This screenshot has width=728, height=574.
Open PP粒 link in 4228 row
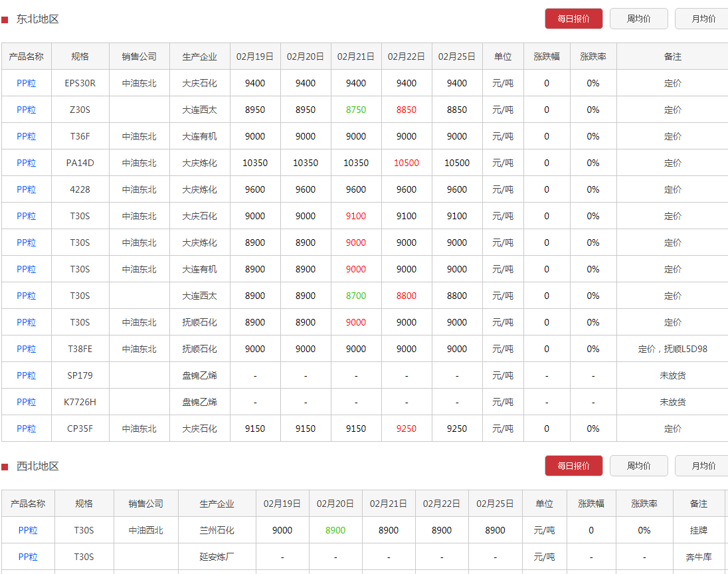27,189
